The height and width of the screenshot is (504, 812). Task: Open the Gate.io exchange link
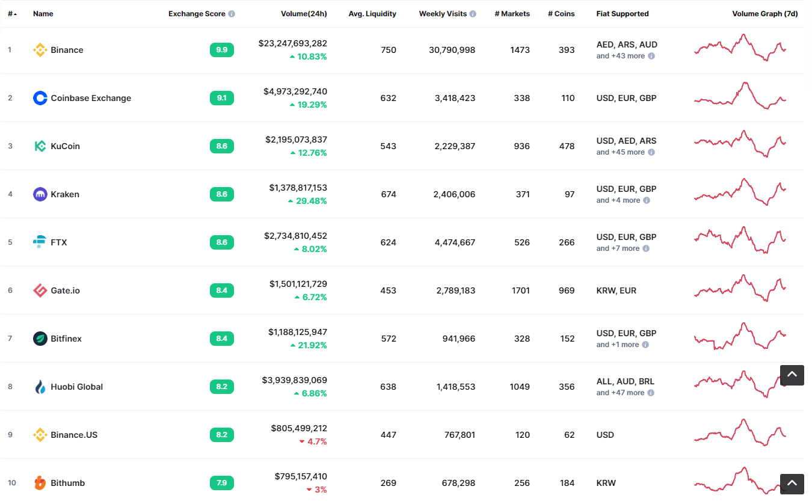[65, 290]
